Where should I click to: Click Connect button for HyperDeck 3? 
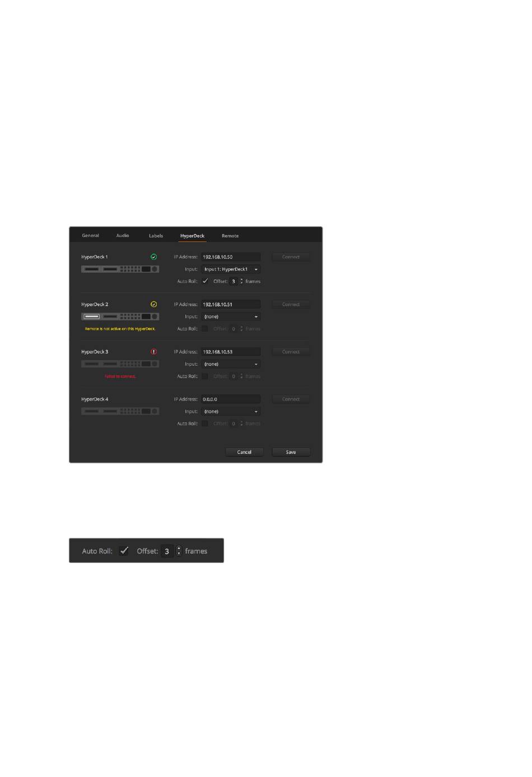(x=291, y=352)
